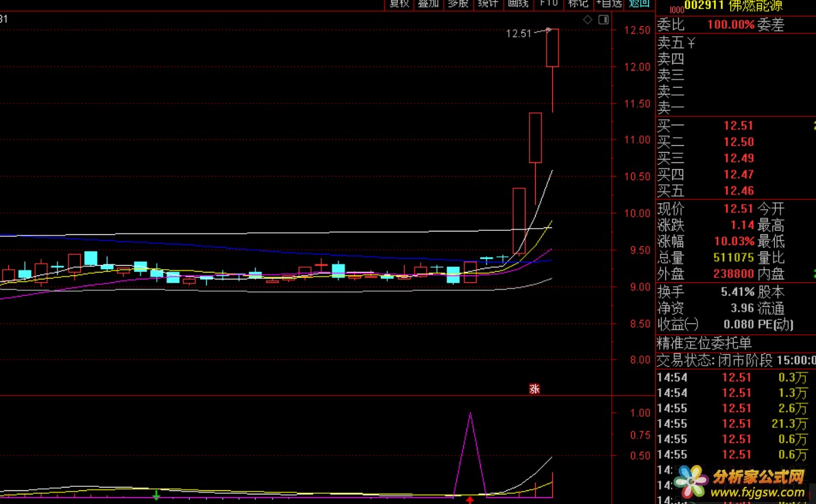Click the 9.00 price axis label
This screenshot has width=816, height=504.
641,287
